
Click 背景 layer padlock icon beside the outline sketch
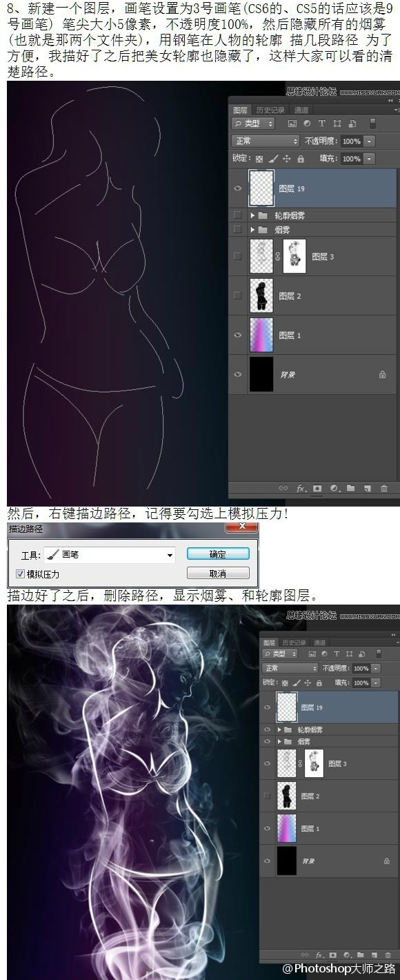[x=382, y=374]
